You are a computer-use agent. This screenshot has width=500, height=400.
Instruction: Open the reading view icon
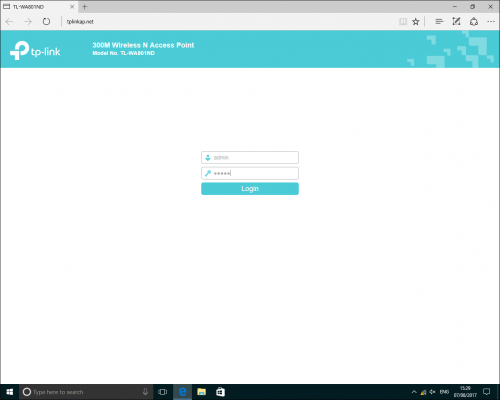[x=403, y=22]
